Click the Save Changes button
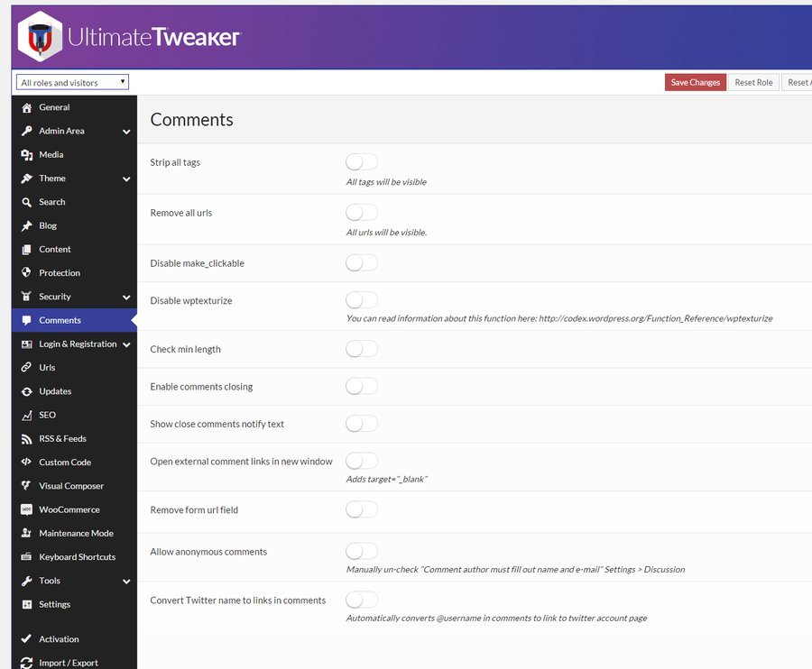Viewport: 812px width, 669px height. [695, 82]
